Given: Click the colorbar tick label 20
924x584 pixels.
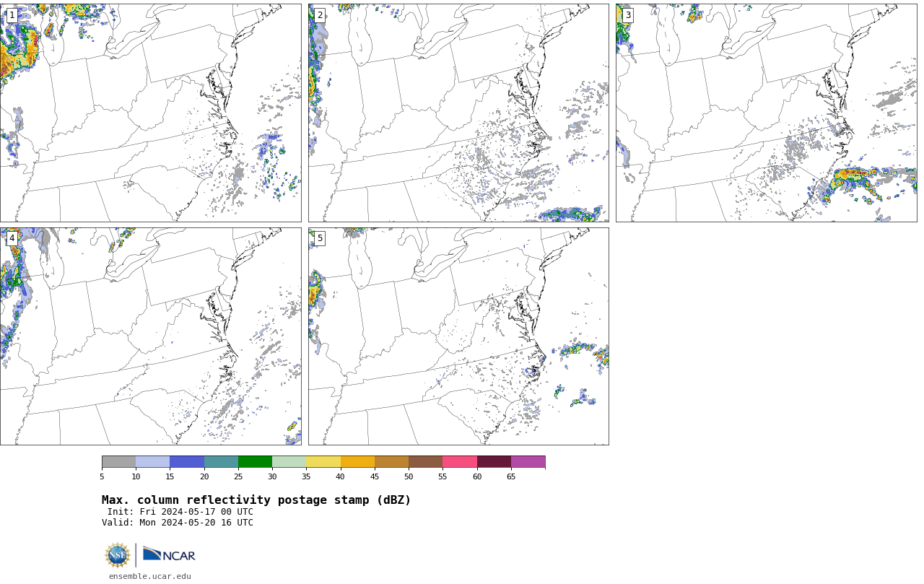Looking at the screenshot, I should [204, 476].
